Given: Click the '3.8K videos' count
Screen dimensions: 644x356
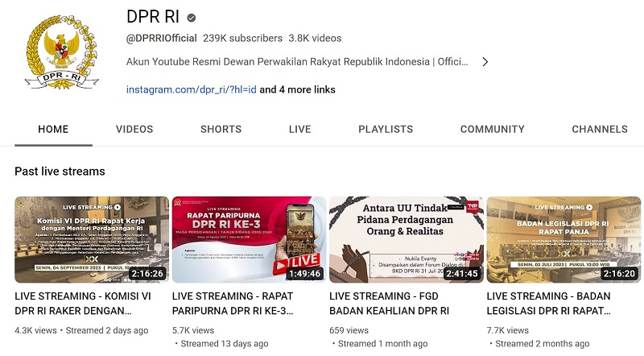Looking at the screenshot, I should [x=315, y=38].
